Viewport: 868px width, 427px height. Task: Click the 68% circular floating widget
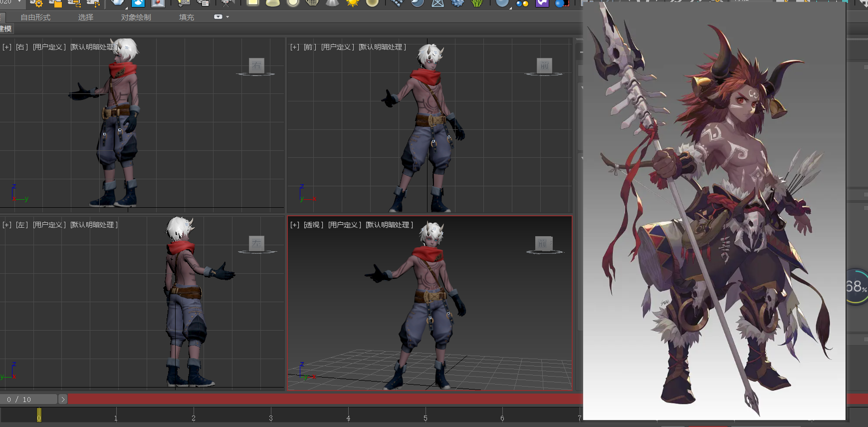pos(857,287)
